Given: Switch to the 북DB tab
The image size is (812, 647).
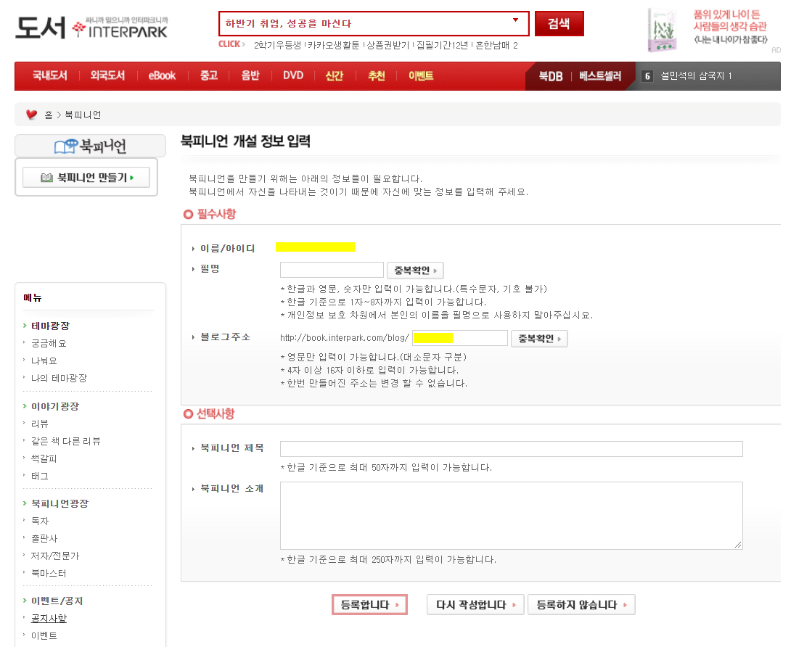Looking at the screenshot, I should (x=551, y=76).
